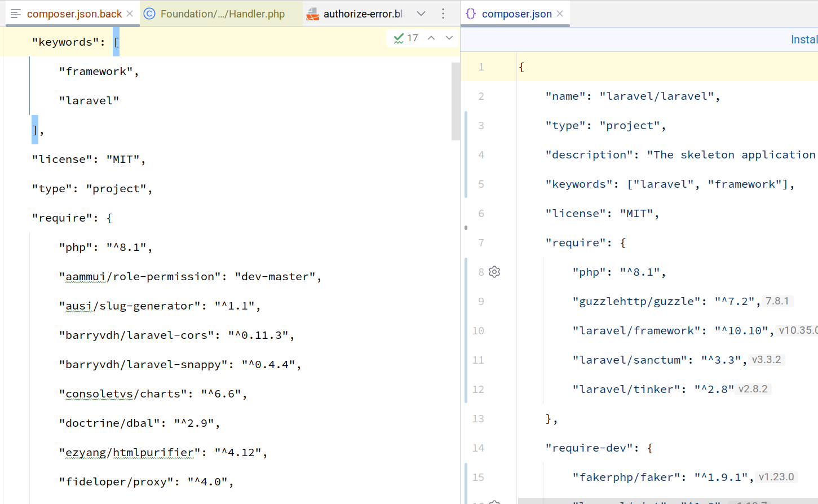Image resolution: width=818 pixels, height=504 pixels.
Task: Switch to the authorize-error blade tab
Action: [x=362, y=14]
